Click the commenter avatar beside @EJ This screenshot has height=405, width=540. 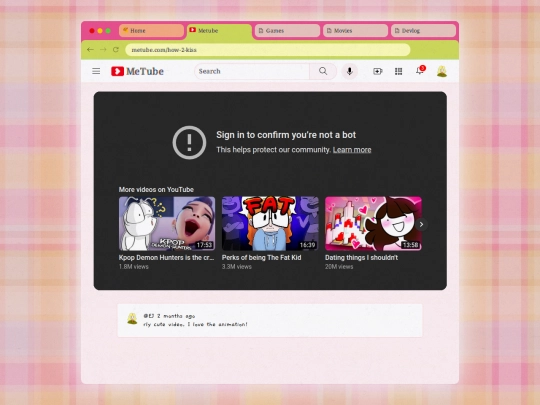(132, 319)
